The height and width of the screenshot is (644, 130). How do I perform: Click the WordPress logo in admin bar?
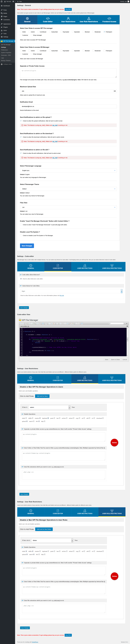click(x=2, y=2)
